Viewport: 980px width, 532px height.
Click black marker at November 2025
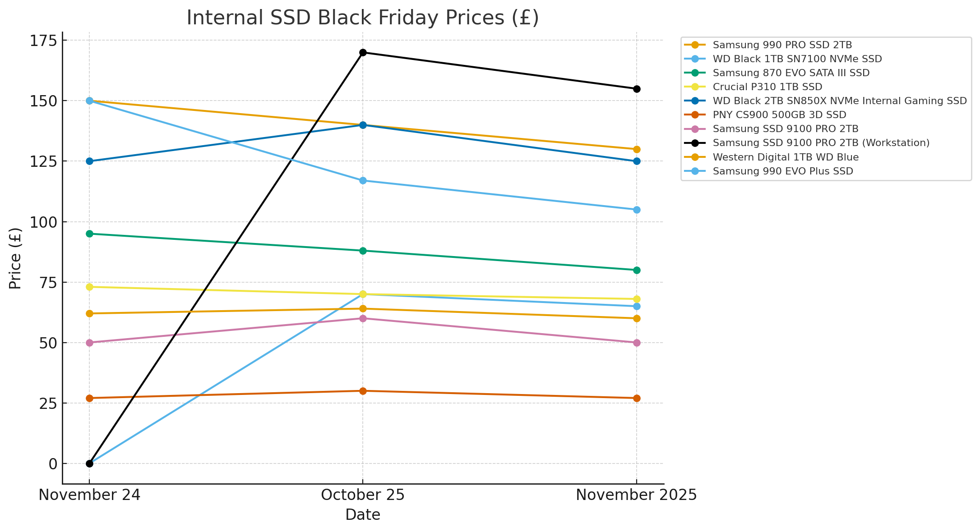[x=637, y=89]
